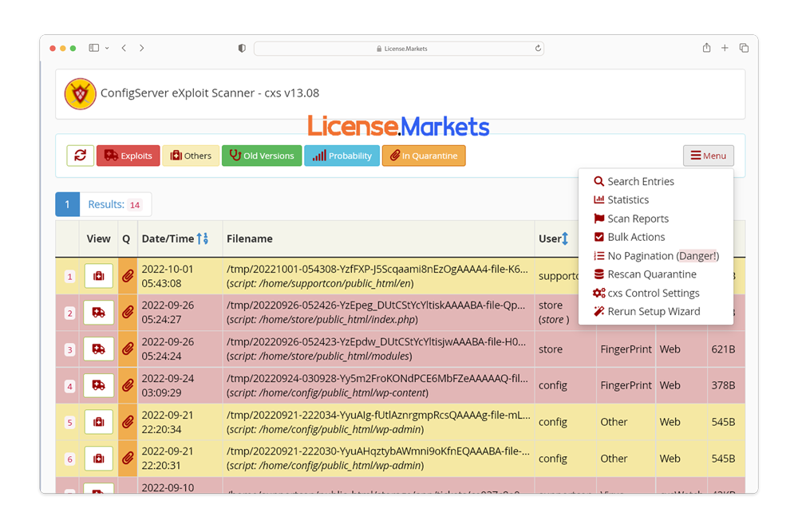Click the License.Markets address bar
Viewport: 798px width, 532px height.
point(399,49)
